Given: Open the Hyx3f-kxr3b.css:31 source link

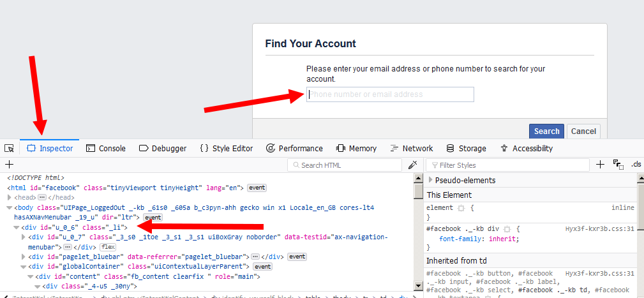Looking at the screenshot, I should [599, 228].
